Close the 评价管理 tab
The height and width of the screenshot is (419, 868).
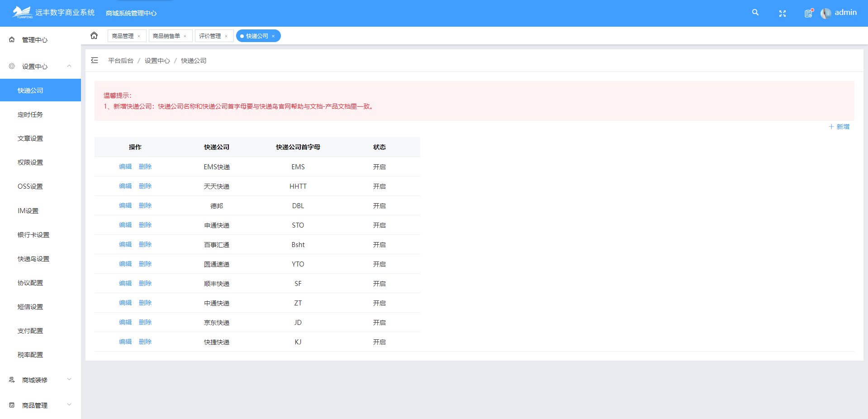pos(226,36)
